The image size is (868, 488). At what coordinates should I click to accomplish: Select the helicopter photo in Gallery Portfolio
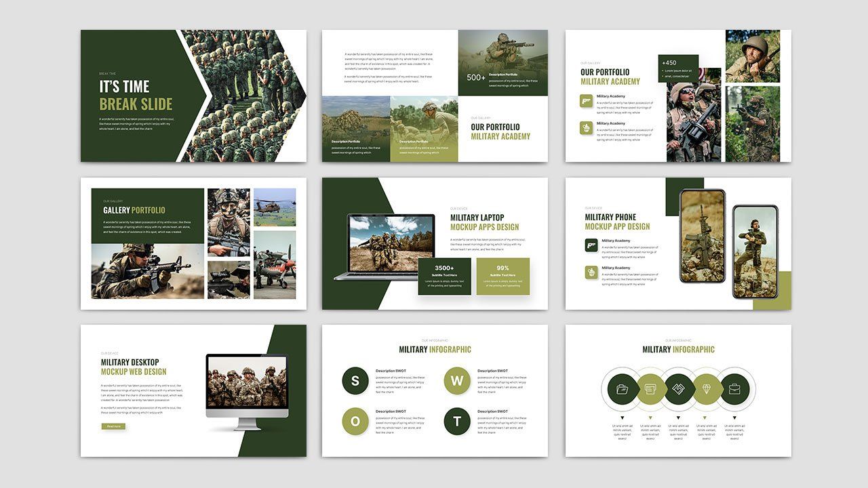click(x=275, y=207)
